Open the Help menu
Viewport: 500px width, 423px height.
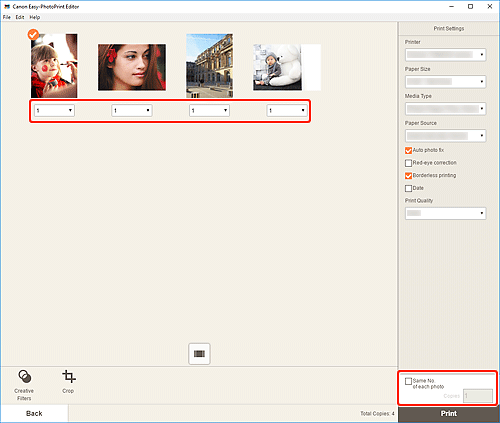coord(35,17)
